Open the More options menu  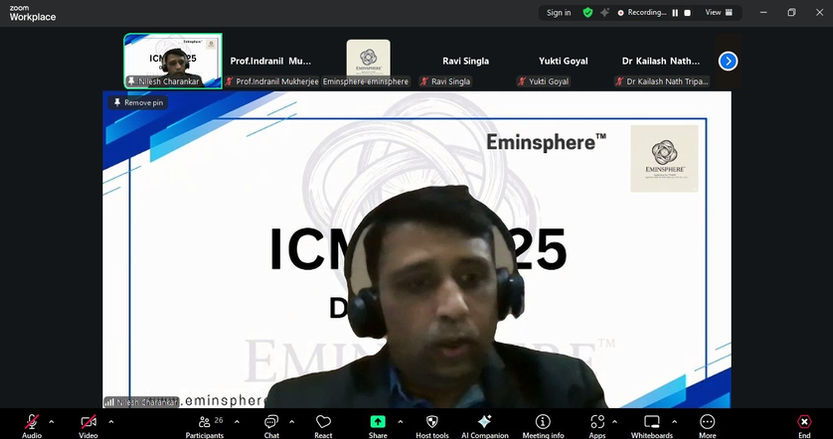tap(707, 426)
